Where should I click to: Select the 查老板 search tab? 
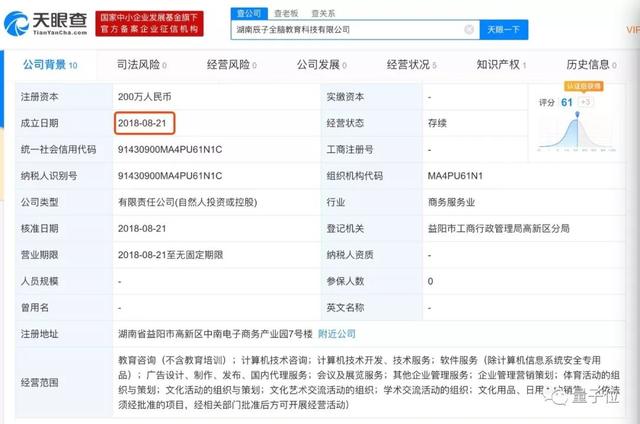tap(286, 13)
